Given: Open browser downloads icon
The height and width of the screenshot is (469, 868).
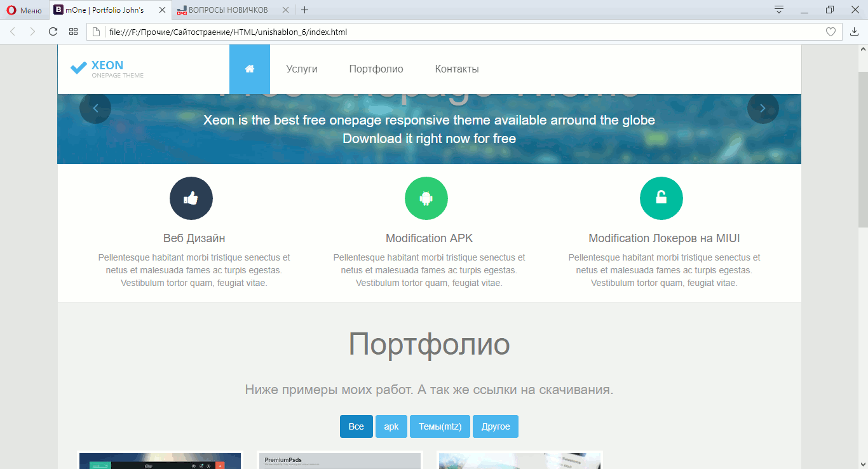Looking at the screenshot, I should coord(854,32).
